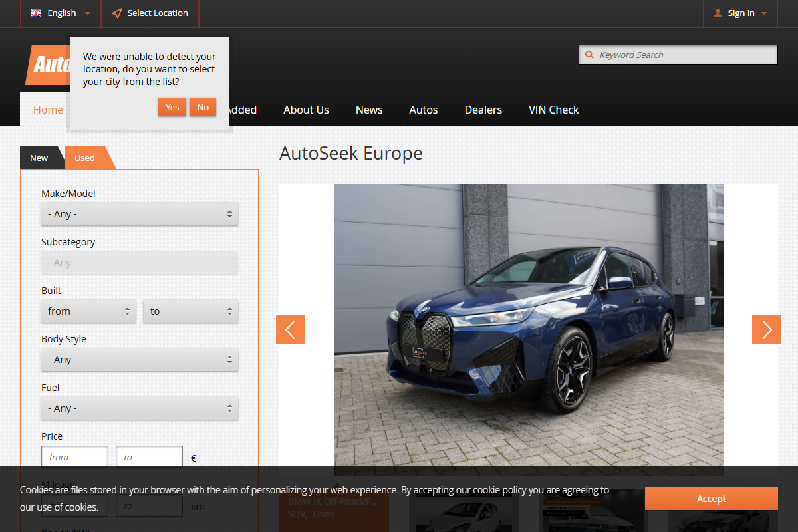Open the Body Style dropdown
The width and height of the screenshot is (798, 532).
click(x=140, y=360)
